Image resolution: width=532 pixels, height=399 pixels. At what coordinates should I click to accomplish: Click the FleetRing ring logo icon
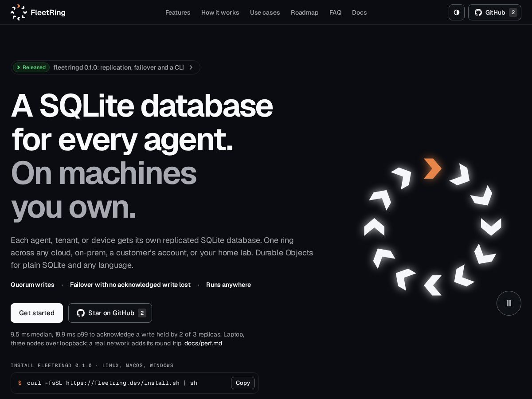(19, 12)
